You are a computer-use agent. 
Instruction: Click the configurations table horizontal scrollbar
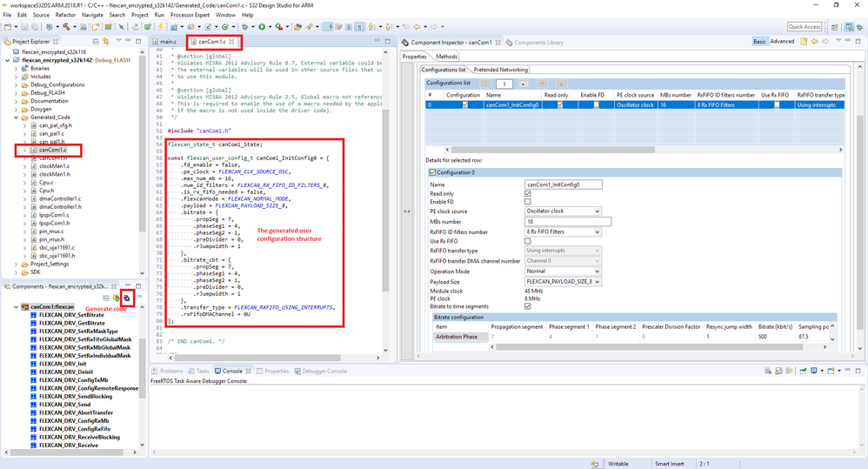point(553,150)
